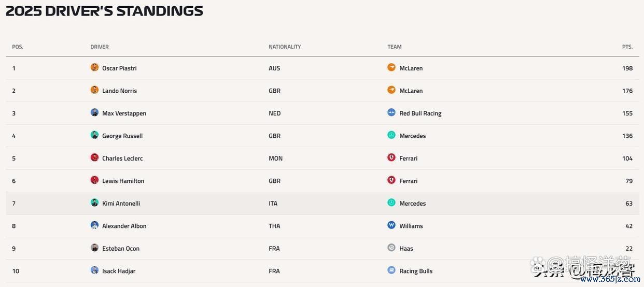Click the Williams team logo icon
This screenshot has height=287, width=644.
[391, 225]
